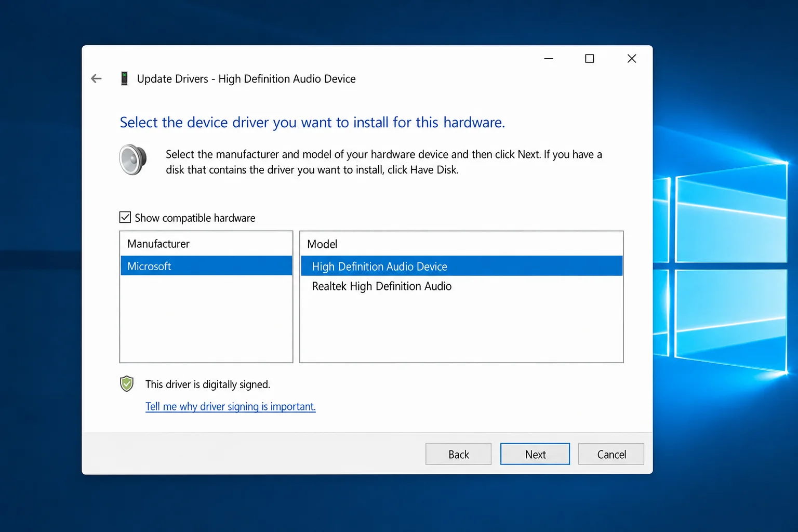This screenshot has height=532, width=798.
Task: Minimize the Update Drivers window
Action: [x=549, y=59]
